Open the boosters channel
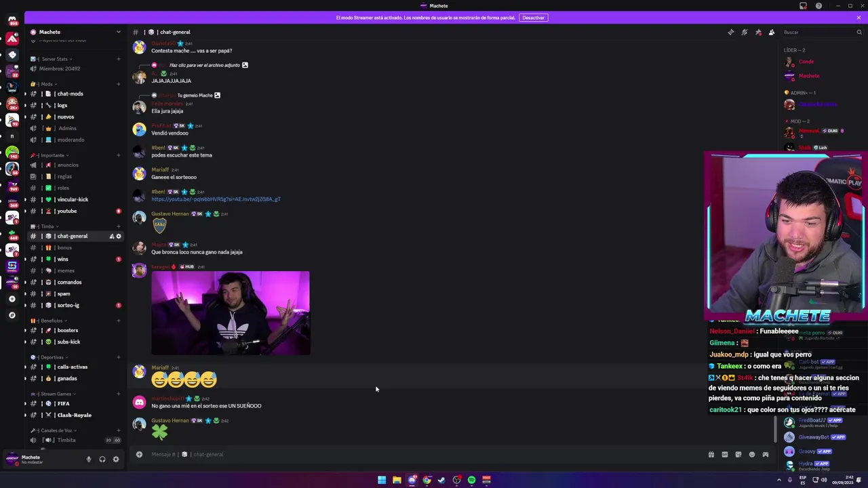868x488 pixels. coord(75,330)
